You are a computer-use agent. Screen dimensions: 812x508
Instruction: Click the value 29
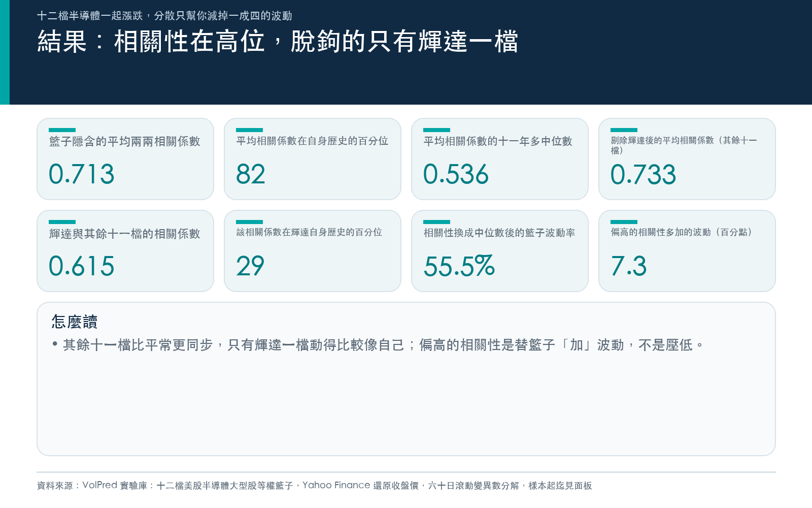pos(250,266)
